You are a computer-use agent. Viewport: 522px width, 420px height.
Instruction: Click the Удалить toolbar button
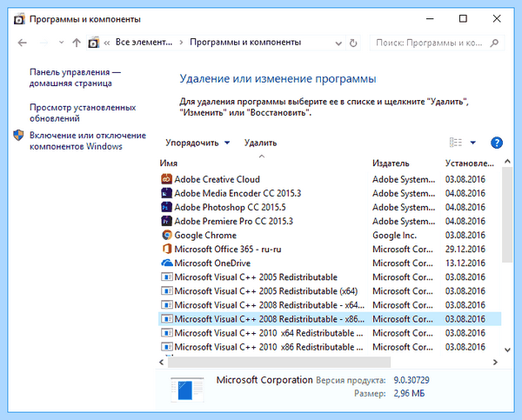point(260,143)
